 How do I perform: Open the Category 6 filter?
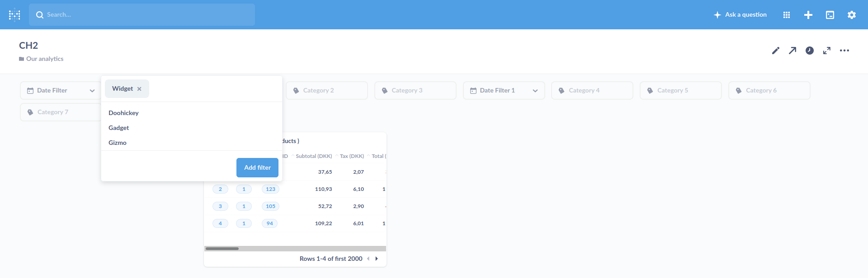[x=769, y=91]
